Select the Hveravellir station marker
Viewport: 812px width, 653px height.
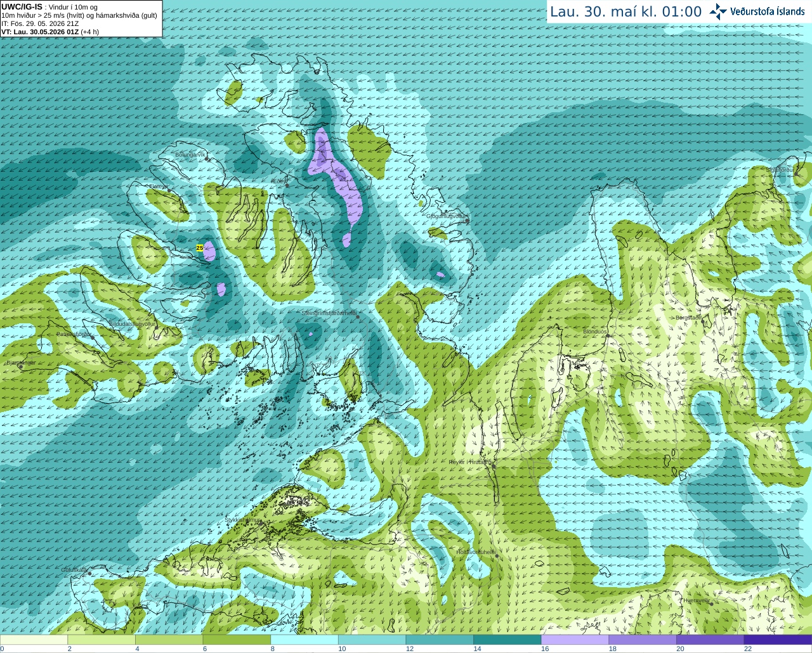[x=711, y=604]
